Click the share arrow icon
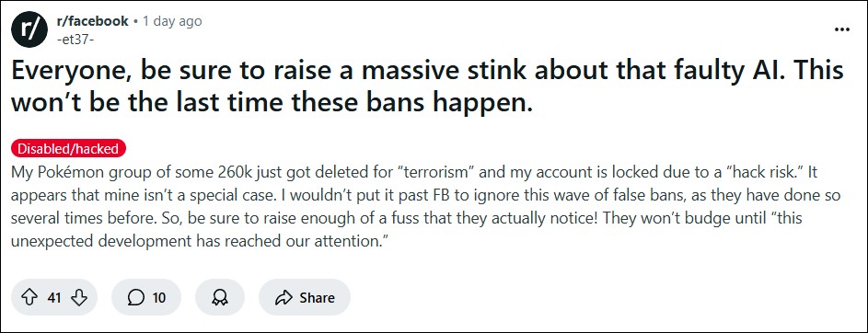Viewport: 868px width, 333px height. click(x=283, y=298)
